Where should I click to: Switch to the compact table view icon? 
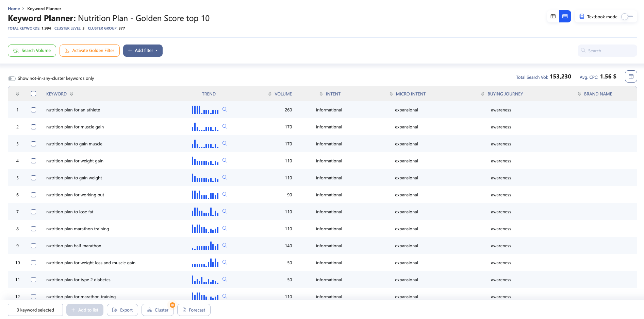553,16
